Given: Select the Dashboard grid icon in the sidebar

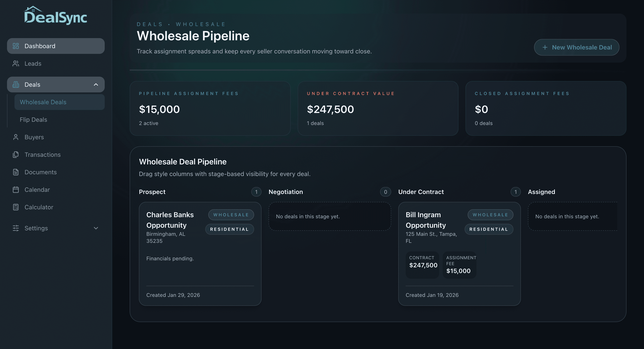Looking at the screenshot, I should click(16, 46).
